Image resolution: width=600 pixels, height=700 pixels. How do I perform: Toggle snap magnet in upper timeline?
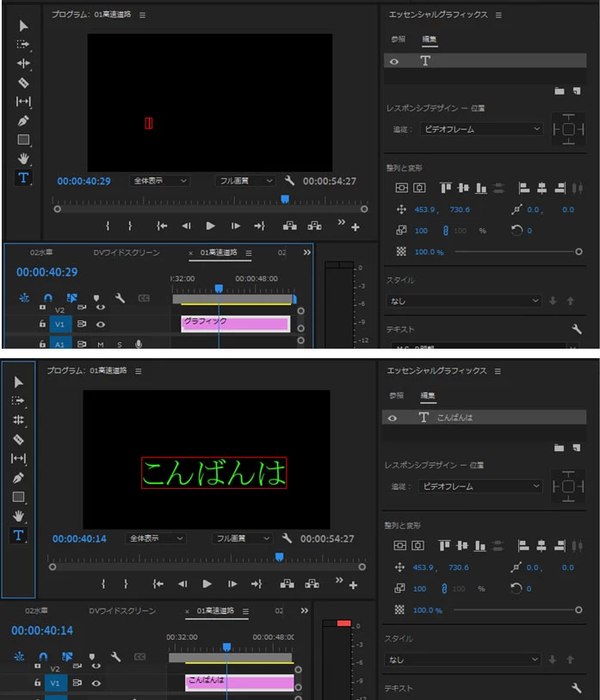(47, 298)
